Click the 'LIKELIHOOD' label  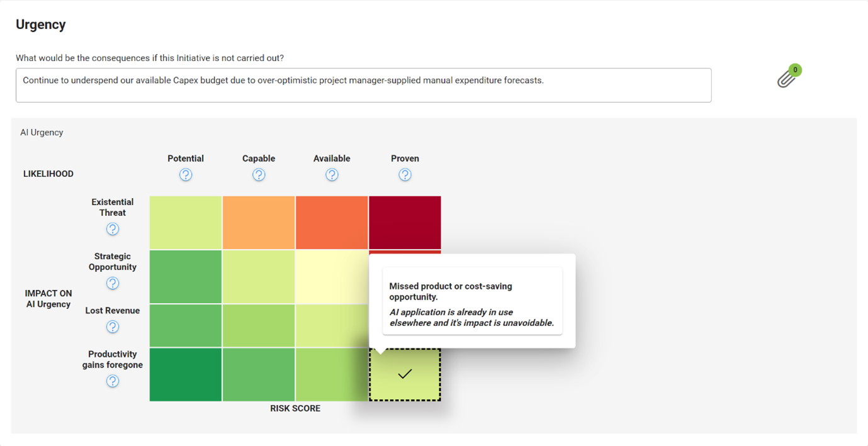[48, 174]
